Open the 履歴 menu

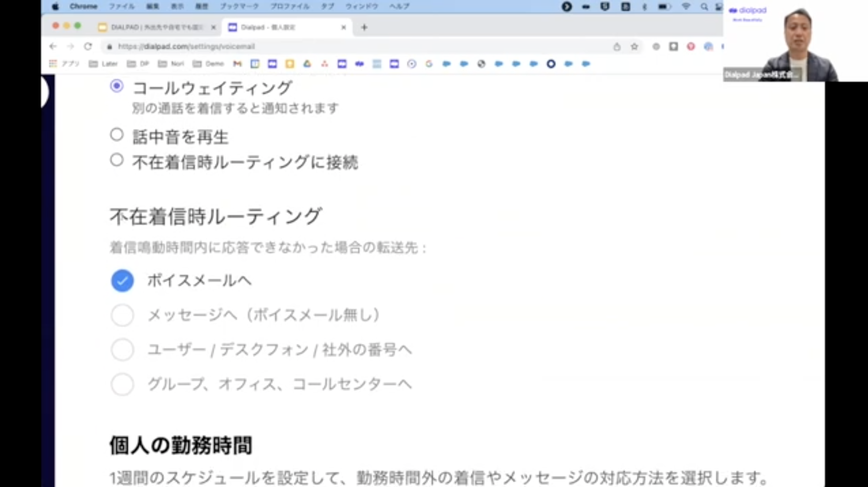[202, 7]
